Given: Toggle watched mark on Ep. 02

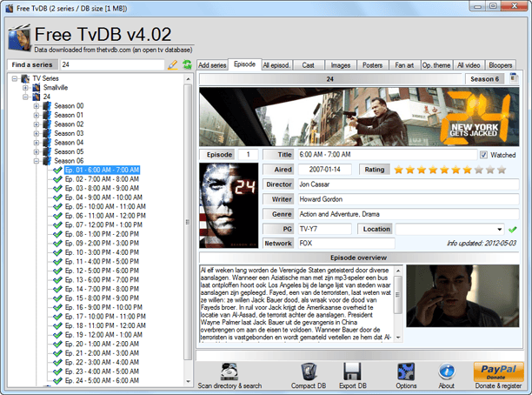Looking at the screenshot, I should [x=57, y=179].
